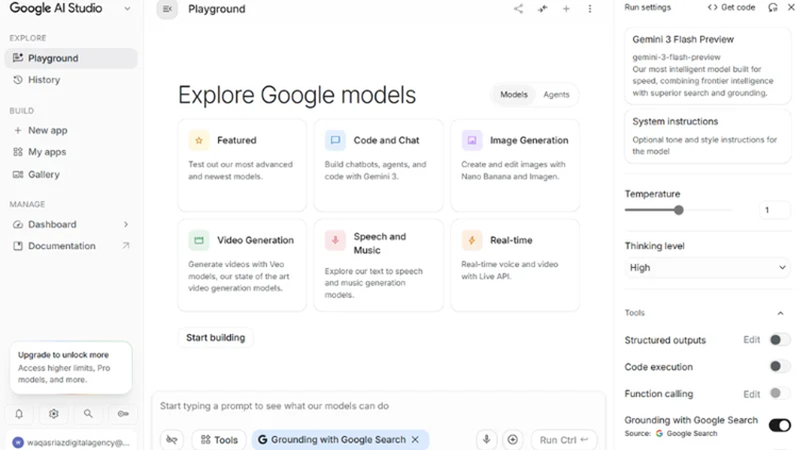Select New app in sidebar
This screenshot has height=450, width=800.
[x=71, y=130]
